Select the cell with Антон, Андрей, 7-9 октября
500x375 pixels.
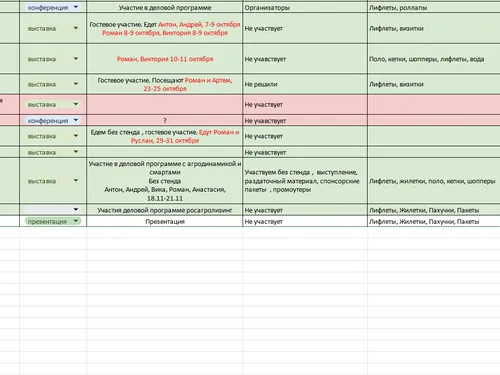click(x=165, y=28)
